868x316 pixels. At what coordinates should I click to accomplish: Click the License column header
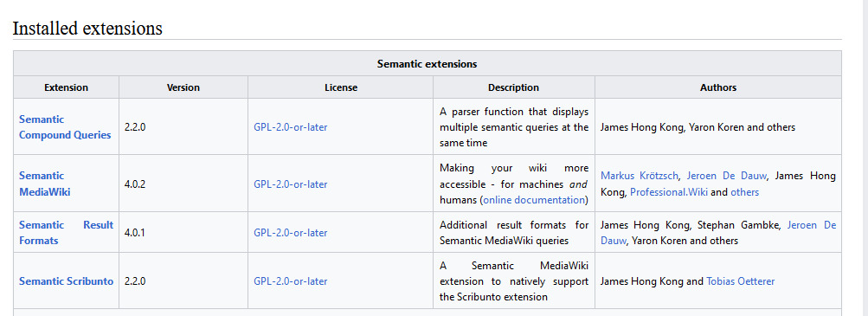tap(341, 87)
